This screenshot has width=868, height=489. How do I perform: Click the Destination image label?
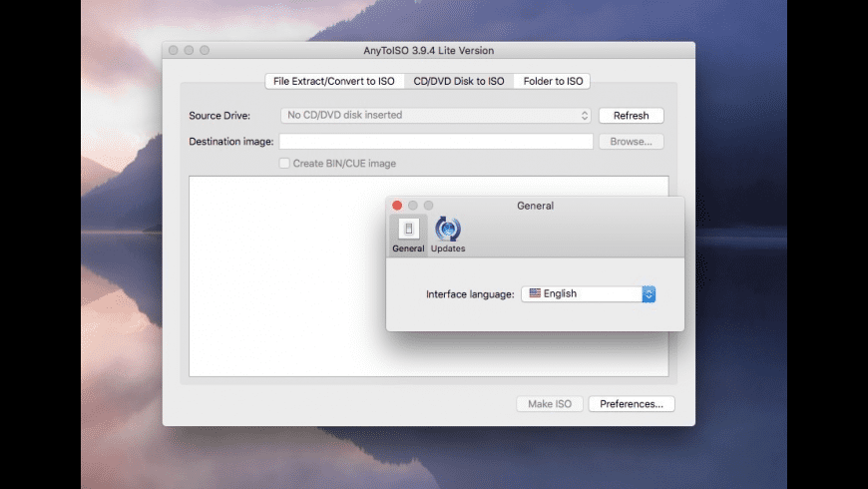[x=231, y=142]
